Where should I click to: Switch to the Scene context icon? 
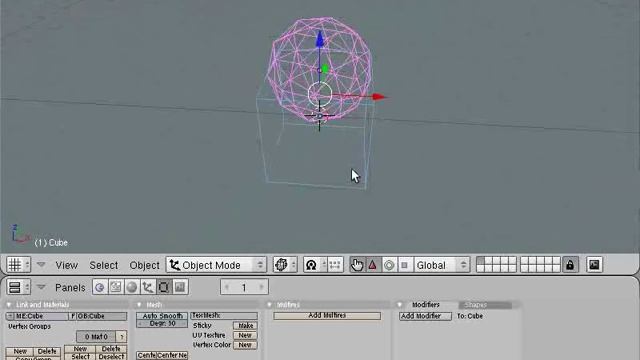coord(180,287)
